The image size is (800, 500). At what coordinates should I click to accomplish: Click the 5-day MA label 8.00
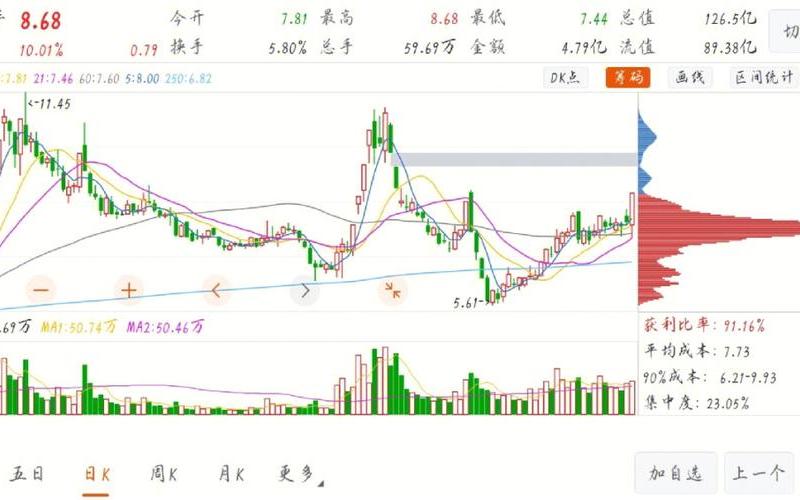(142, 79)
